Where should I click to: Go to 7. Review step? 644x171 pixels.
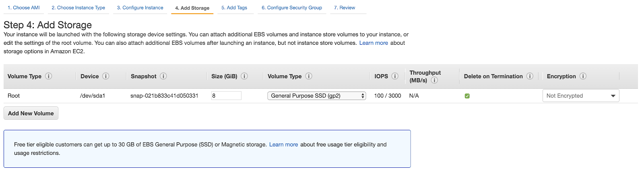point(345,8)
